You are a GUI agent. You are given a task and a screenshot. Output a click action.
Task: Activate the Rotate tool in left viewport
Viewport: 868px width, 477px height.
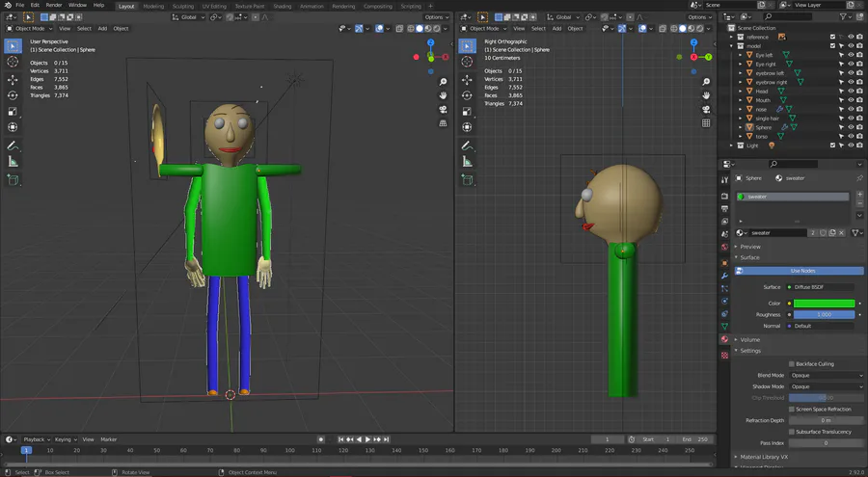click(x=13, y=95)
